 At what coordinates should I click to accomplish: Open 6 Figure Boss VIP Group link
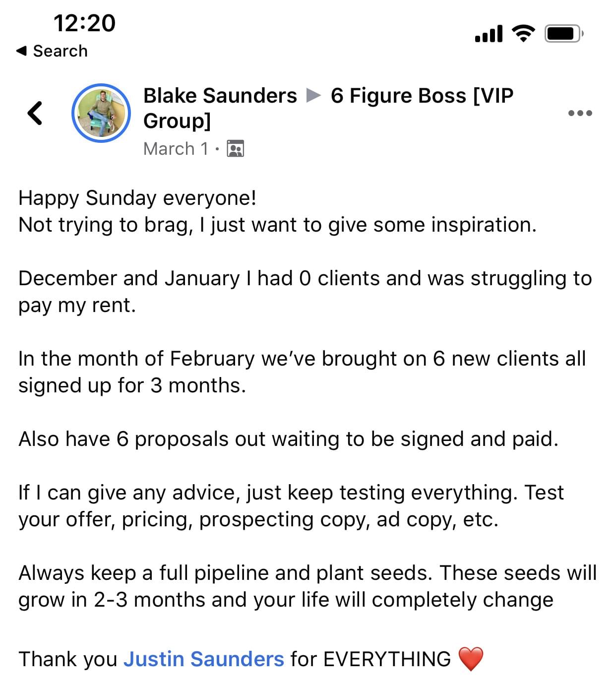click(328, 108)
